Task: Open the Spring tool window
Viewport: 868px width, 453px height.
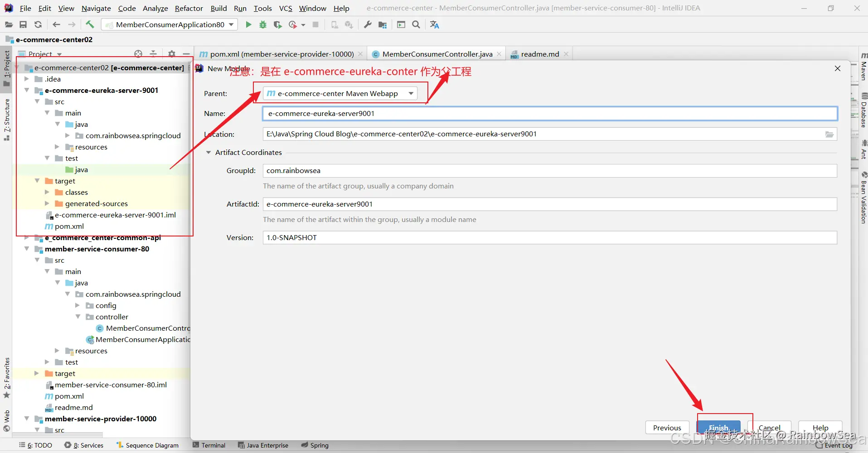Action: 315,445
